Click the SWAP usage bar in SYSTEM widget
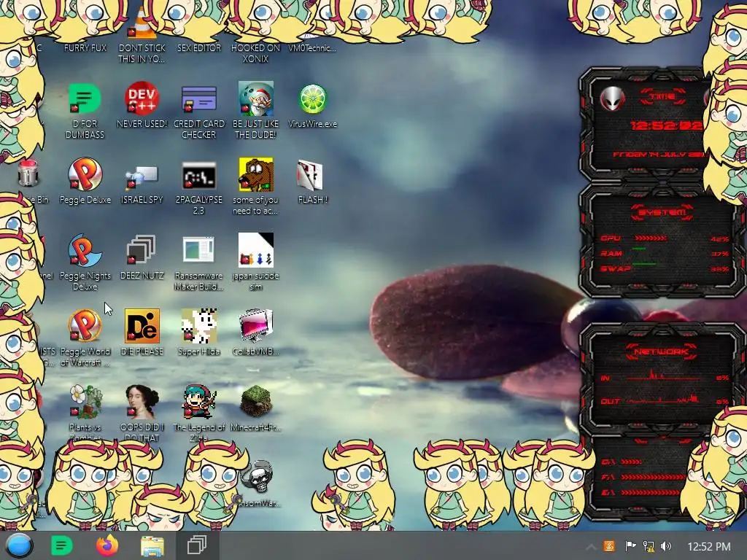 point(644,264)
